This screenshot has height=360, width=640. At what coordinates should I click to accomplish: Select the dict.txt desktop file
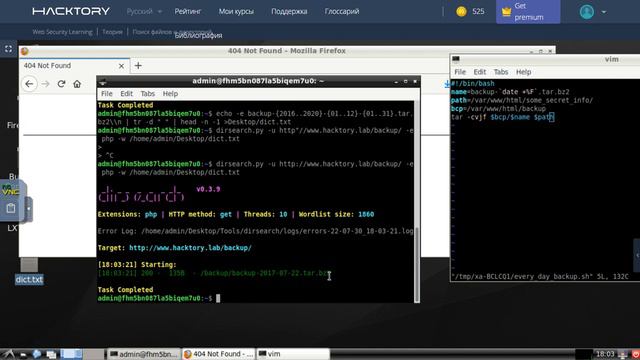tap(29, 271)
